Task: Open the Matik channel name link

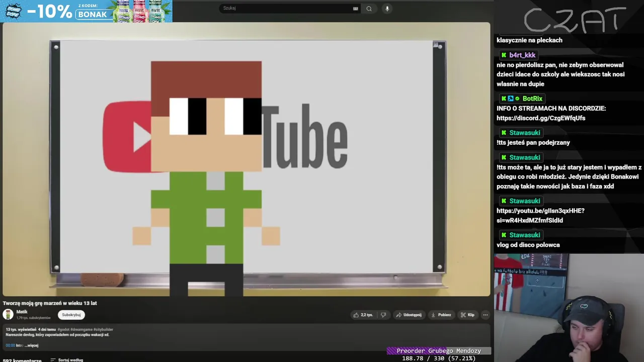Action: (x=22, y=312)
